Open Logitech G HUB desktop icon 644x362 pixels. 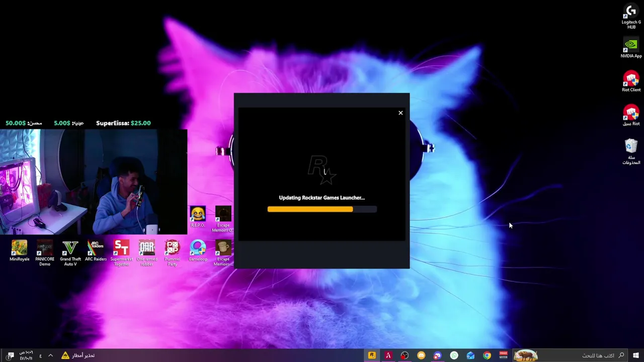click(x=631, y=17)
